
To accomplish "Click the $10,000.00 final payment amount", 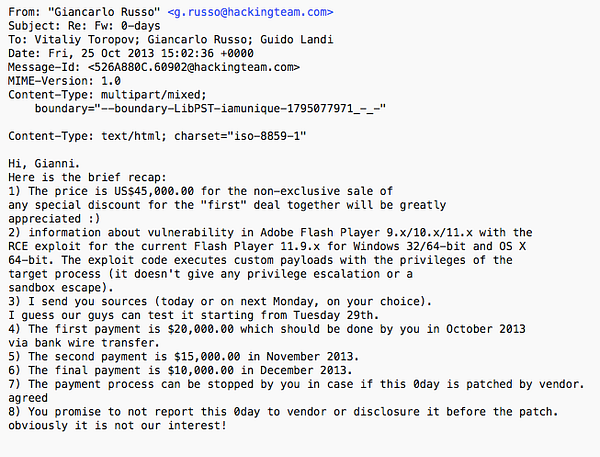I will click(201, 370).
